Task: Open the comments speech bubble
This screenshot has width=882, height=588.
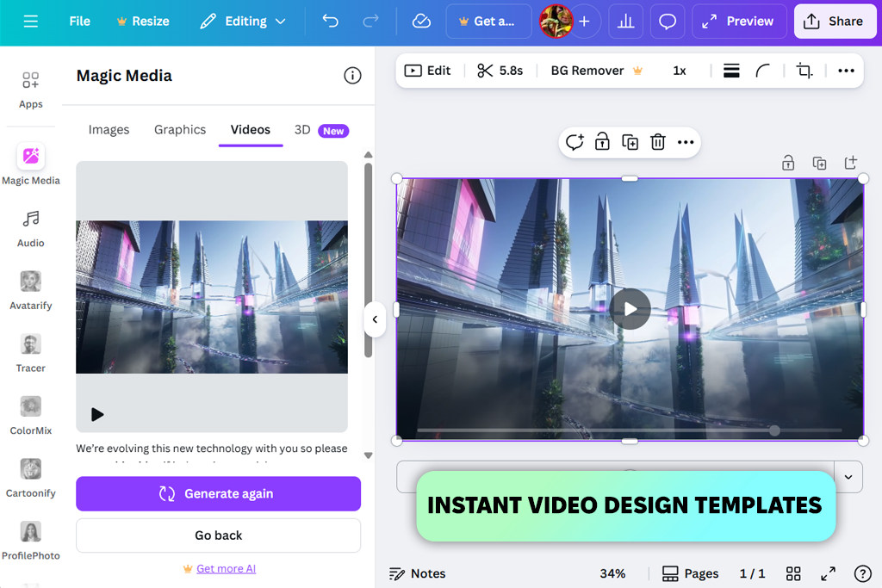Action: [x=668, y=22]
